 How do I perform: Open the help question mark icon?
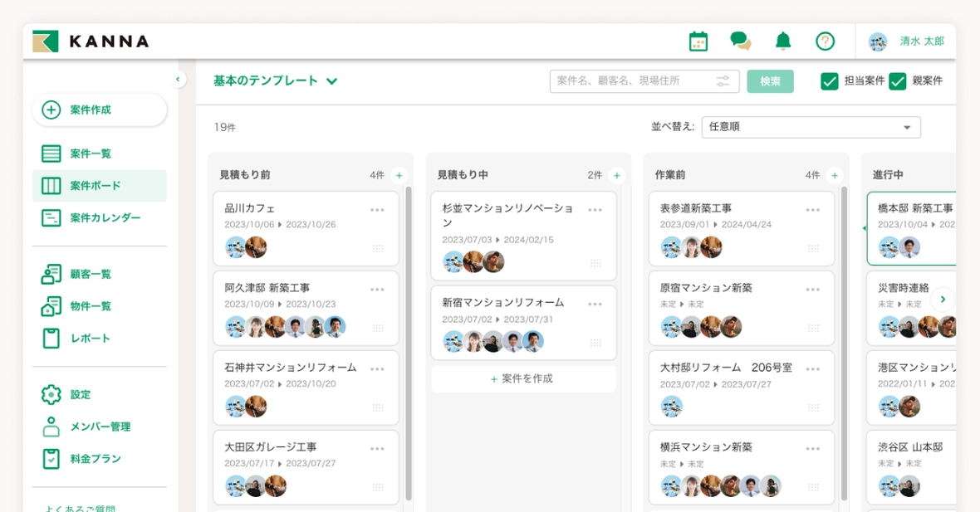(x=825, y=41)
